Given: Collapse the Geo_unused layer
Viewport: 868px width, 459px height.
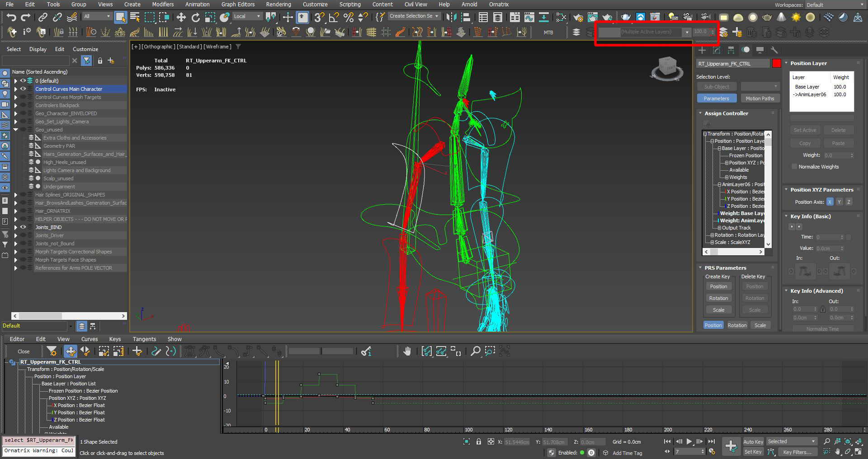Looking at the screenshot, I should 15,130.
